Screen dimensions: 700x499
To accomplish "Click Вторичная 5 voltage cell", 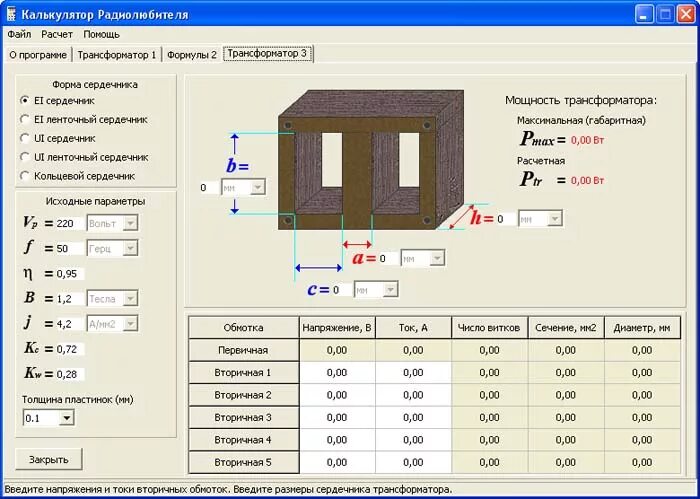I will [x=337, y=462].
